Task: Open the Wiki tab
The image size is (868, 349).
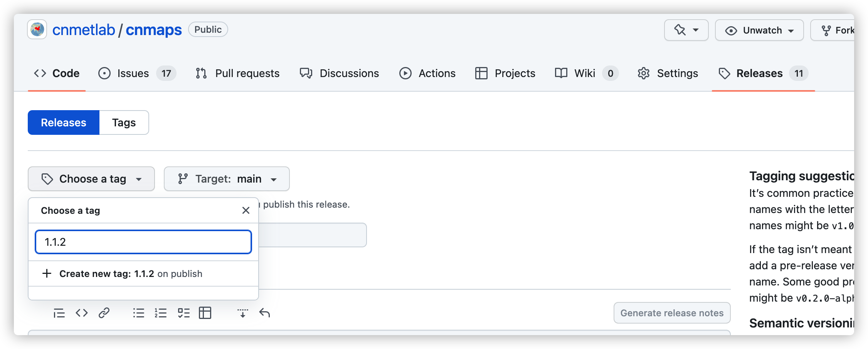Action: click(x=586, y=73)
